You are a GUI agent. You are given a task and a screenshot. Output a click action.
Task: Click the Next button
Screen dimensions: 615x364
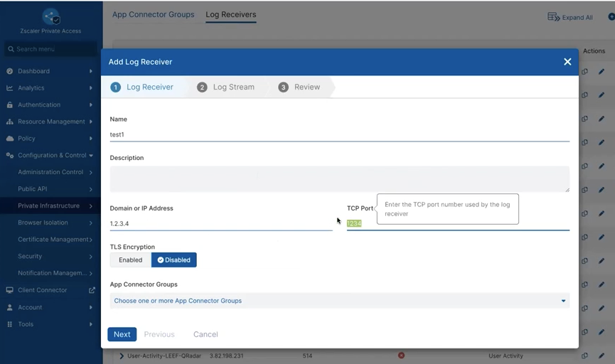(x=122, y=334)
